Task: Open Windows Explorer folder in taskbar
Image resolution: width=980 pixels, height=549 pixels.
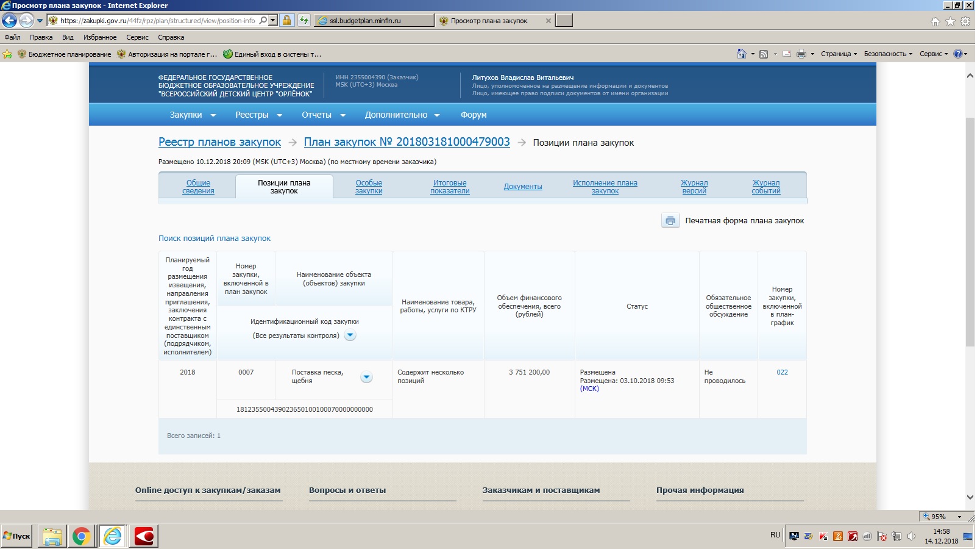Action: [52, 536]
